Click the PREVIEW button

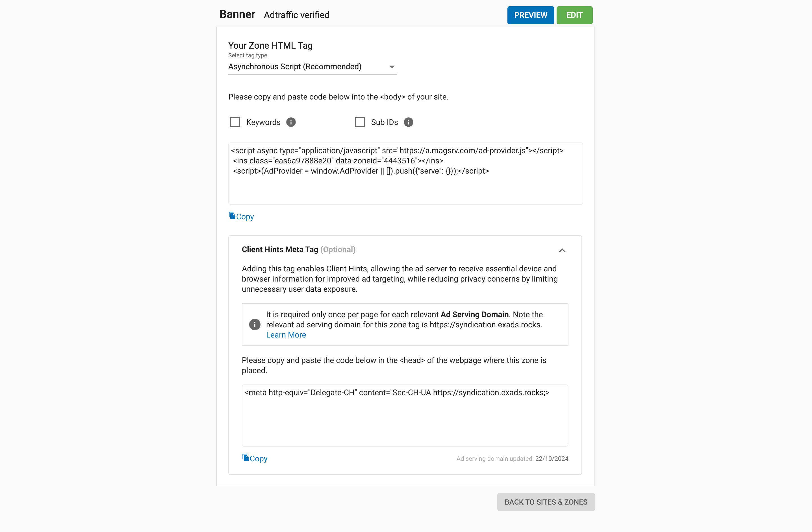click(x=530, y=15)
